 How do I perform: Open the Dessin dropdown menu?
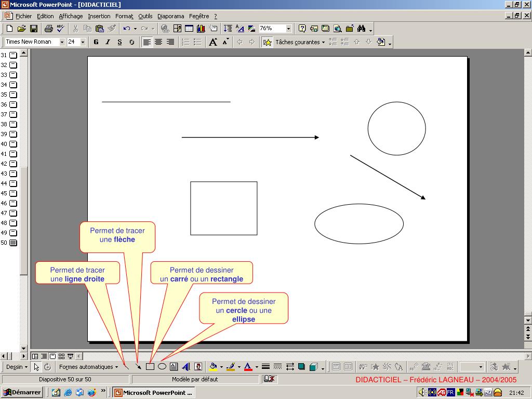click(x=17, y=367)
